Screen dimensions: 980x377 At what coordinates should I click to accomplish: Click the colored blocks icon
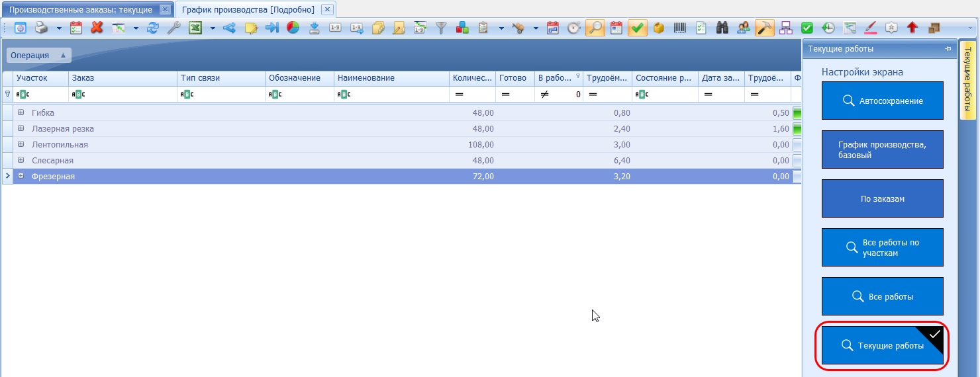[x=462, y=28]
